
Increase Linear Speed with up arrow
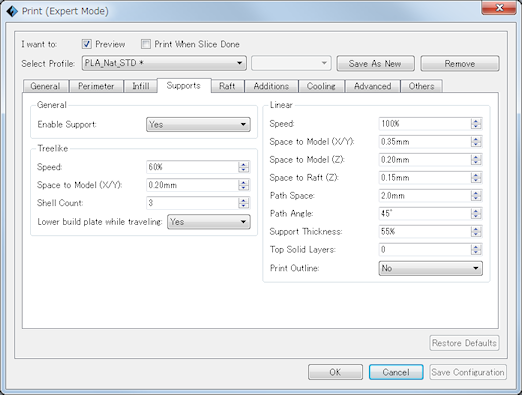(x=476, y=121)
